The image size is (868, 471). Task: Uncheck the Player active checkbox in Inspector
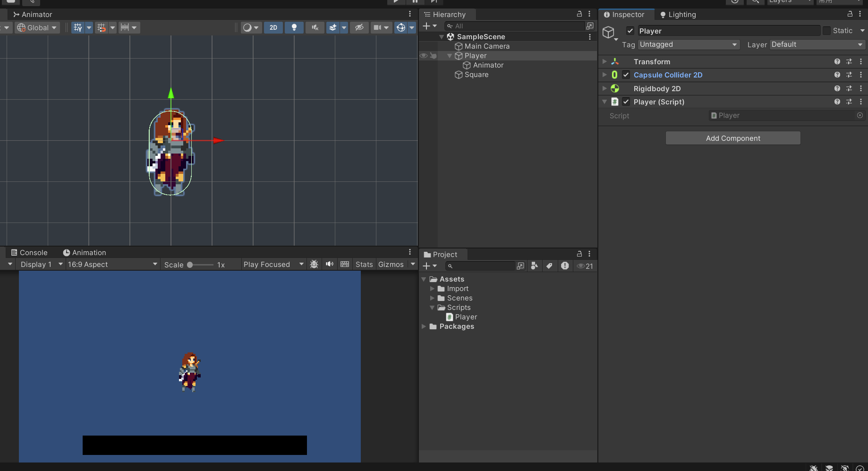point(630,31)
